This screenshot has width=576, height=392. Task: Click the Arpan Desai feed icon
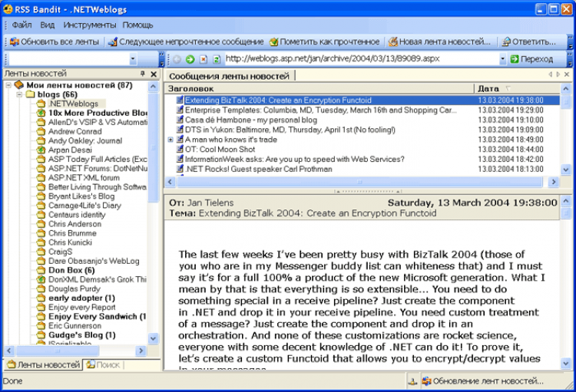pyautogui.click(x=41, y=150)
